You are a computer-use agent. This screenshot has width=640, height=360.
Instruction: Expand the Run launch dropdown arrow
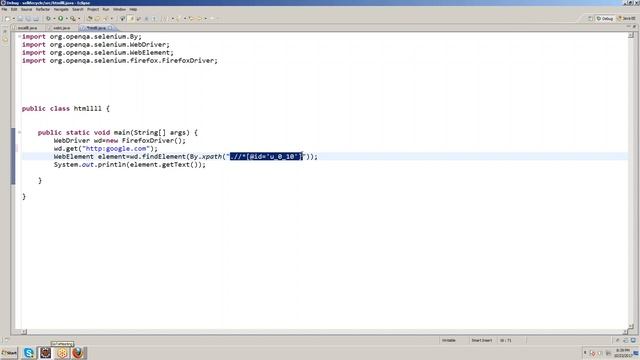tap(67, 18)
